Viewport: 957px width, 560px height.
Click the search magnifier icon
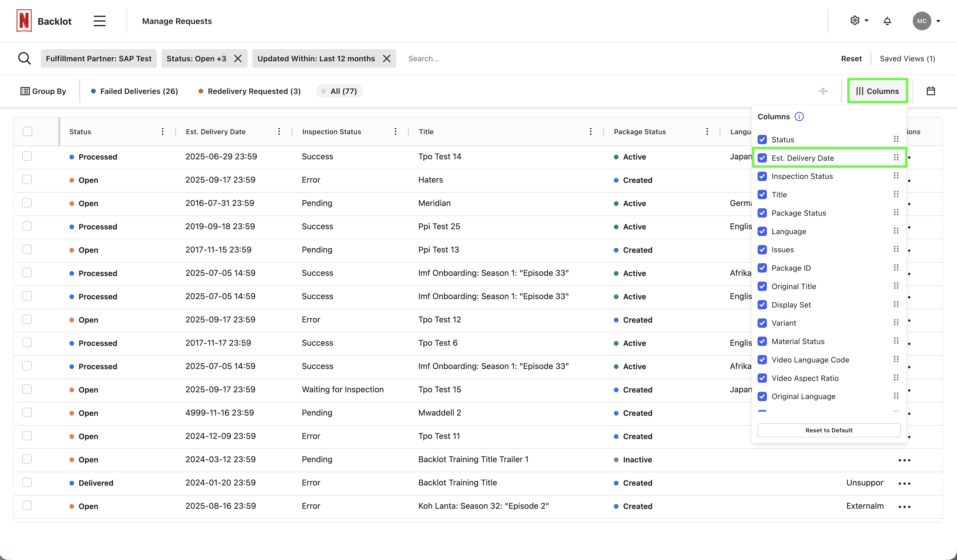point(24,58)
